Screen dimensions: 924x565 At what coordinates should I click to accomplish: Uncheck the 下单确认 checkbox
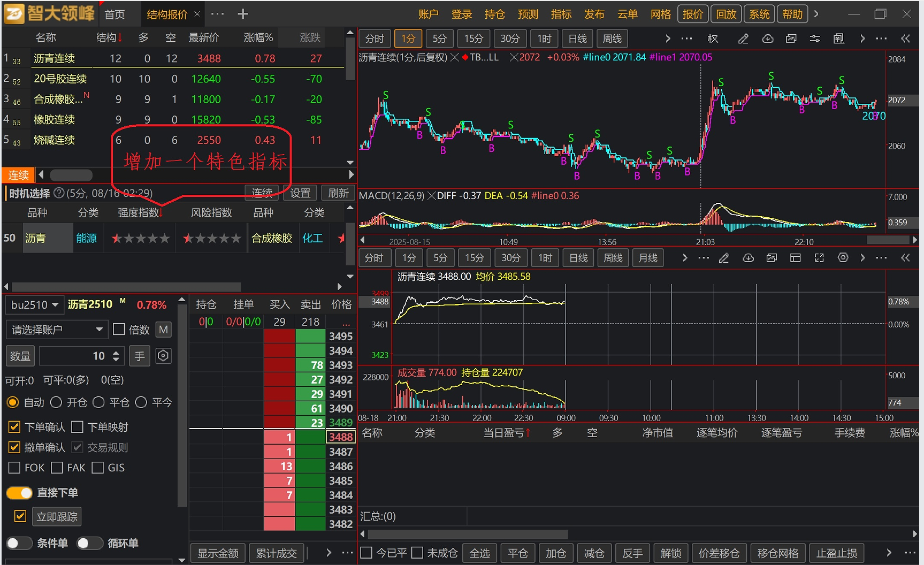[14, 427]
